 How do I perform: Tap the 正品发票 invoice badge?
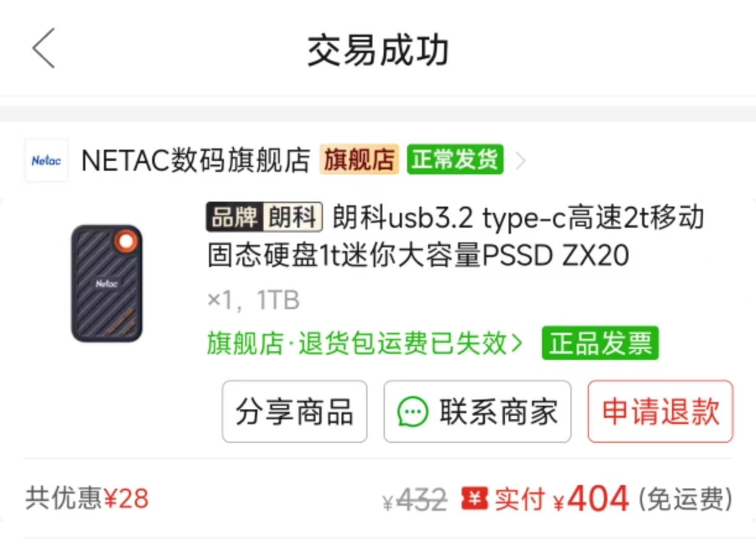coord(600,344)
